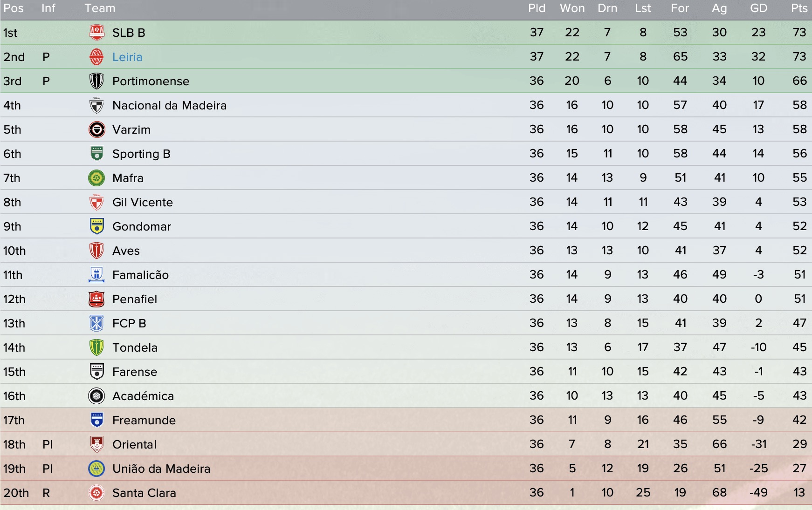The image size is (812, 510).
Task: Select the Freamunde row in 17th
Action: click(x=406, y=420)
